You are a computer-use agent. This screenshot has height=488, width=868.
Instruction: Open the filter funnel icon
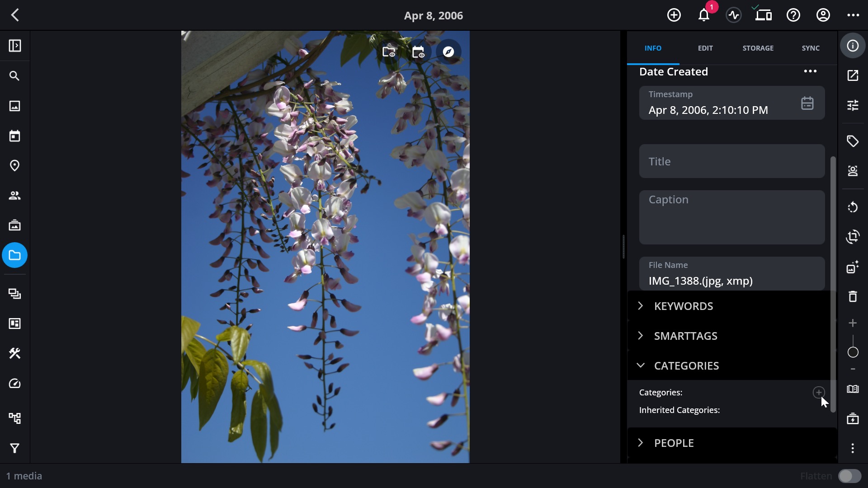15,448
